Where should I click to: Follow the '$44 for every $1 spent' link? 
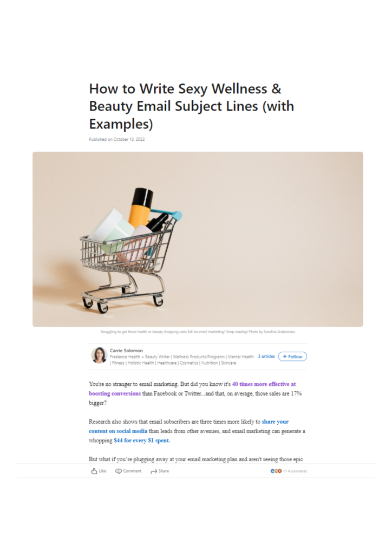pyautogui.click(x=142, y=441)
